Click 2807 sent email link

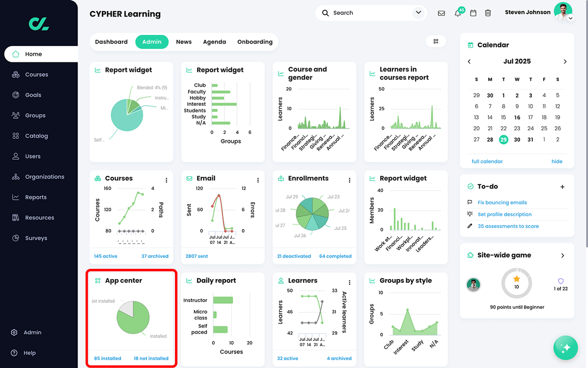click(x=197, y=256)
